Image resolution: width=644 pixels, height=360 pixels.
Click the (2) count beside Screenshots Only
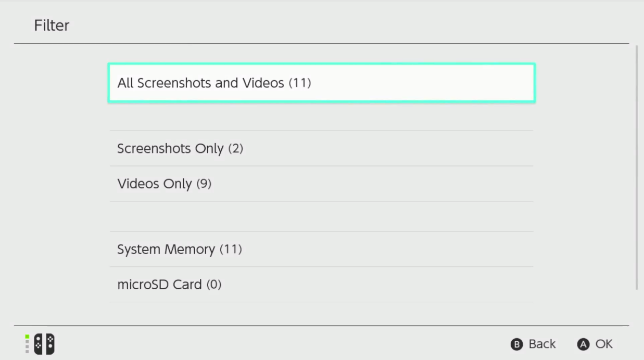235,149
